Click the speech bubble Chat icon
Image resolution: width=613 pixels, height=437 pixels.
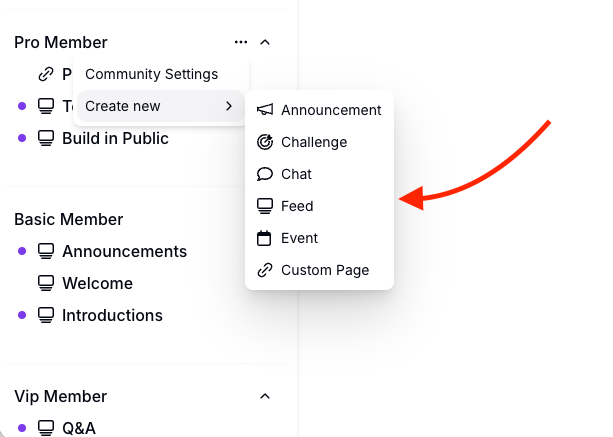[x=265, y=174]
